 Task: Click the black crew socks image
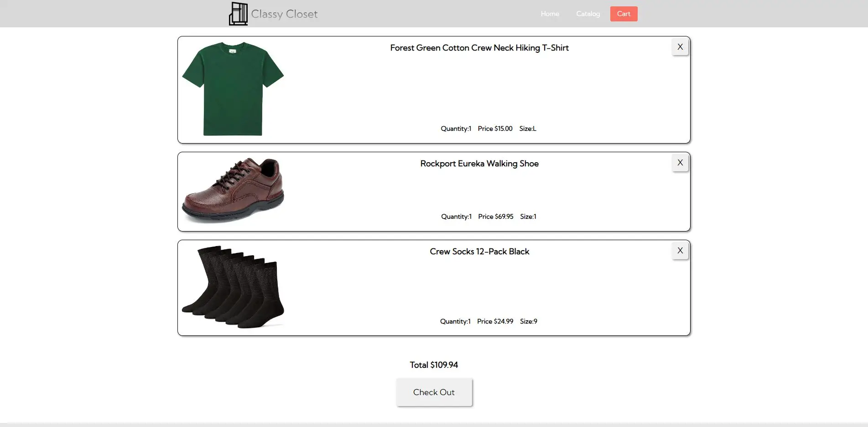tap(233, 287)
